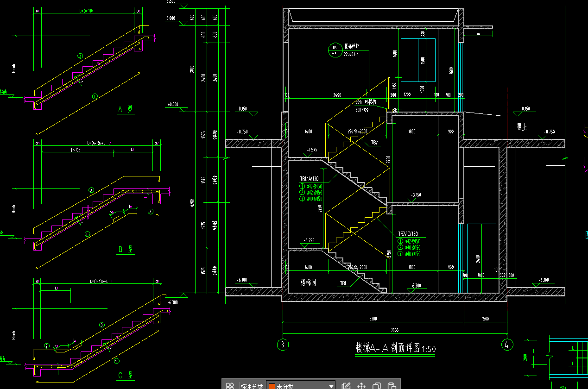Click the TB2 label beside upper stair

(374, 143)
